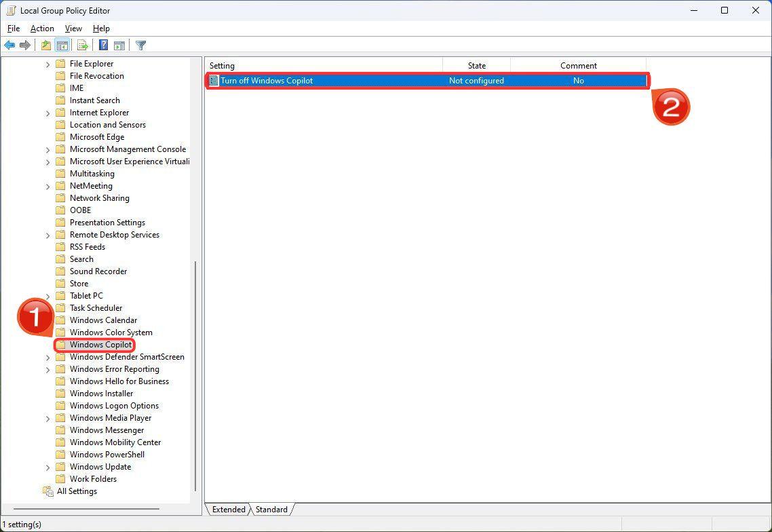772x532 pixels.
Task: Click the All Settings node icon
Action: click(x=47, y=491)
